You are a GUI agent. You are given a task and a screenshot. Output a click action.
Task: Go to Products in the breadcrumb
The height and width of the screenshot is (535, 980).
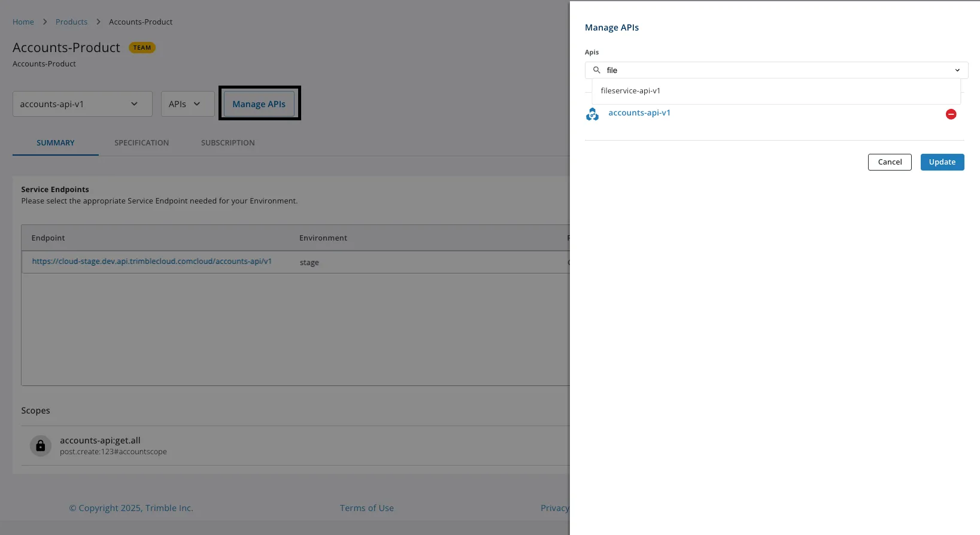pyautogui.click(x=71, y=22)
